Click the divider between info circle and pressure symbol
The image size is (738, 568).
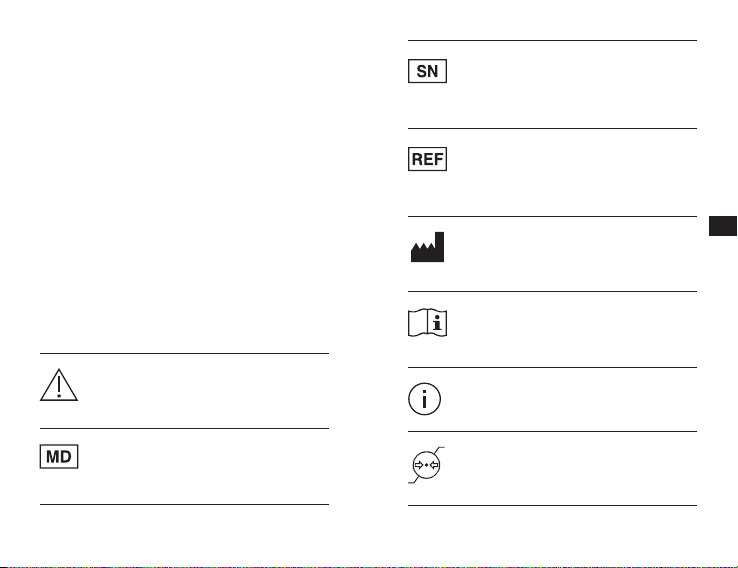pyautogui.click(x=552, y=432)
